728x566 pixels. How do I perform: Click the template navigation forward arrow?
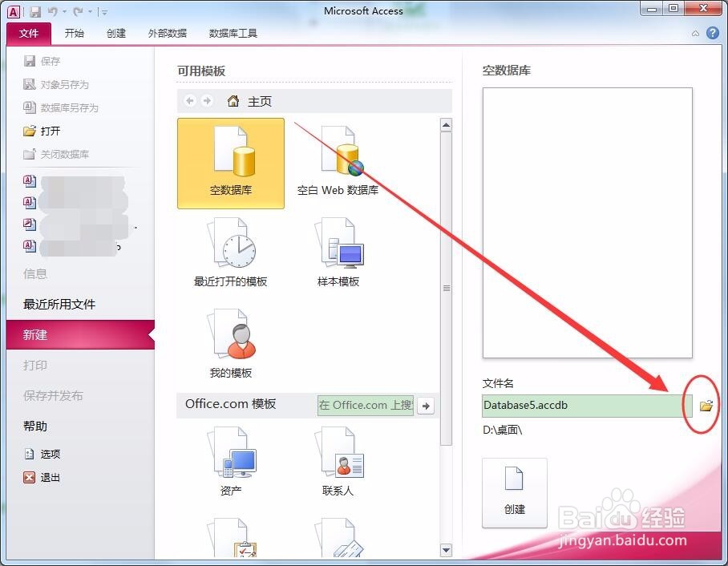point(207,101)
